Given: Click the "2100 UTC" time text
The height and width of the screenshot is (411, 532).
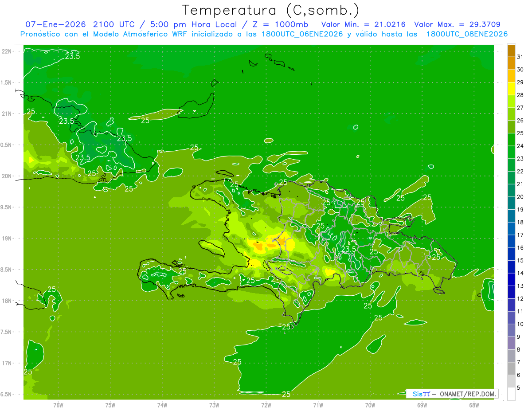Looking at the screenshot, I should point(115,24).
